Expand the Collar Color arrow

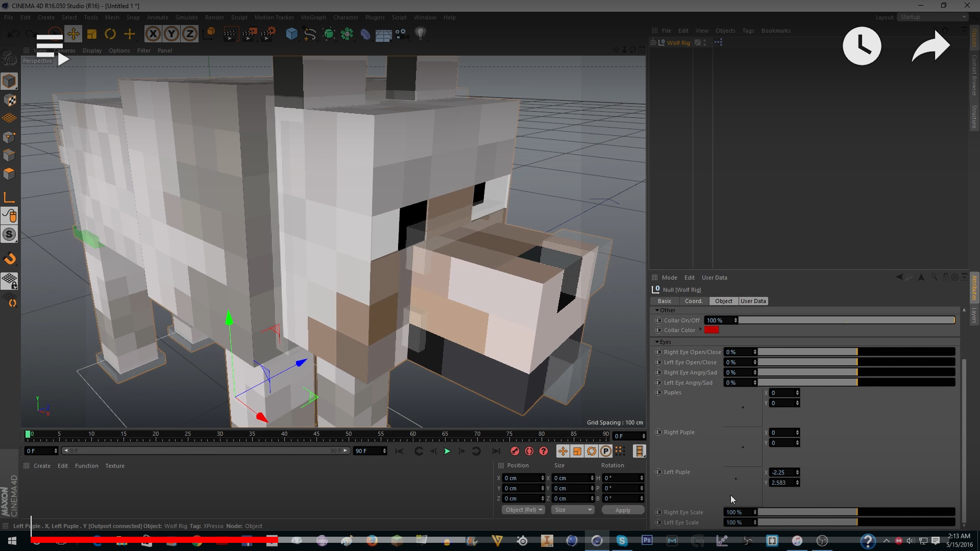pyautogui.click(x=700, y=330)
